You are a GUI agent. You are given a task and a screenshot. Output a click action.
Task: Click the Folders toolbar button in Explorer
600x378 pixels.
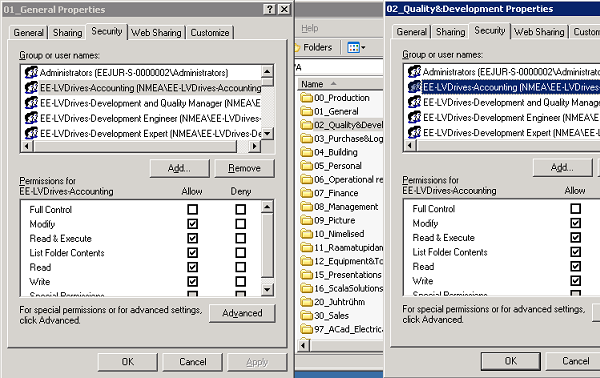point(314,47)
